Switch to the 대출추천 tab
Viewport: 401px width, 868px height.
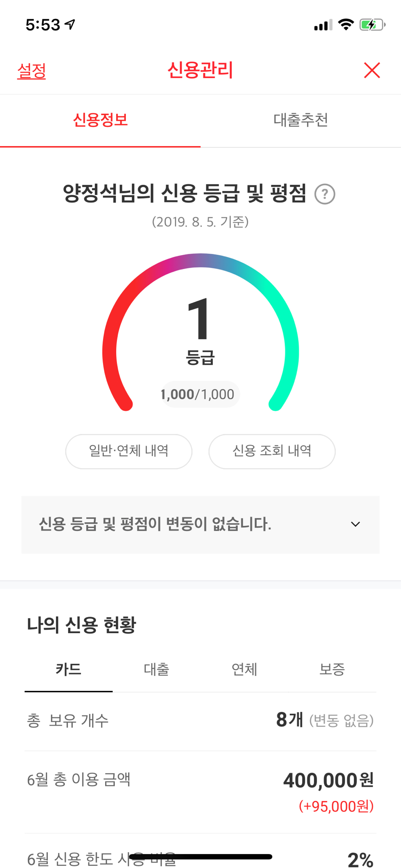click(301, 120)
